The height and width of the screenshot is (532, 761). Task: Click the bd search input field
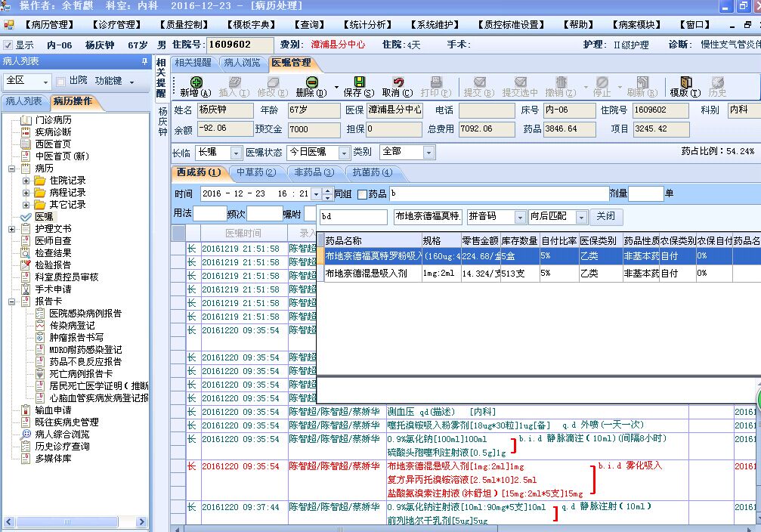354,216
